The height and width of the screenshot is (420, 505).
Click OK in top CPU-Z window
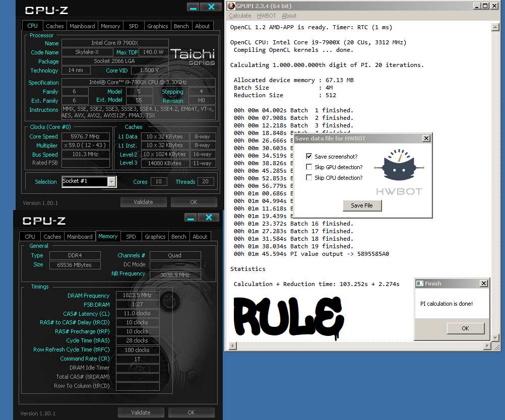point(194,202)
